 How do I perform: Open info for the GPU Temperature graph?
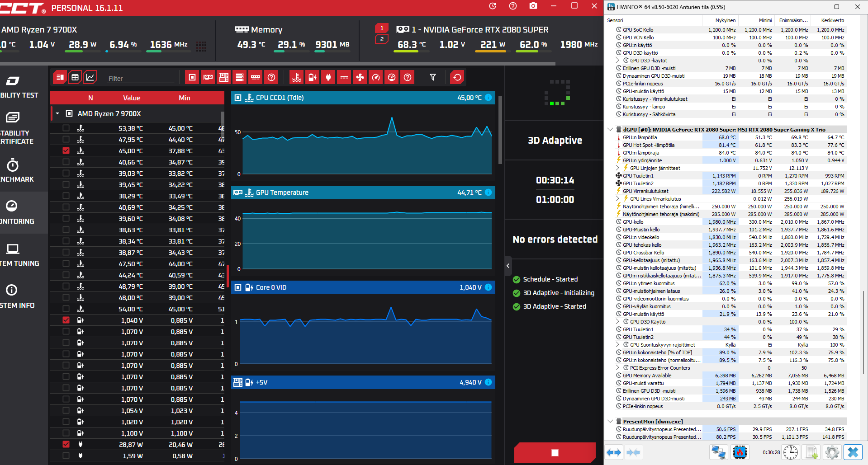tap(489, 193)
